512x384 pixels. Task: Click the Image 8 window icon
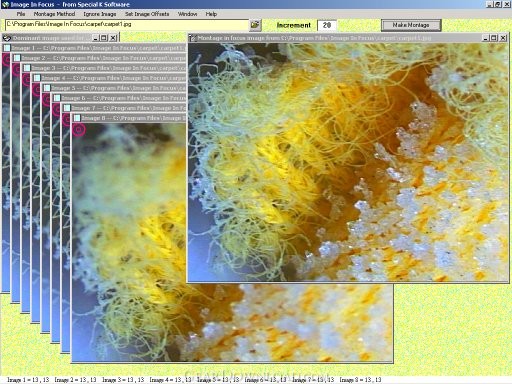[x=77, y=118]
